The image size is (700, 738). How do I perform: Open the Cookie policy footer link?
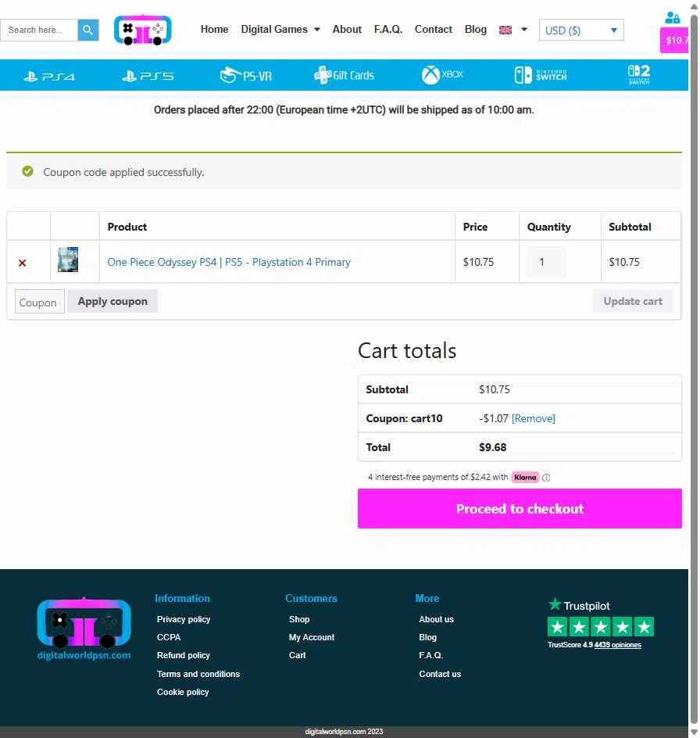[x=183, y=692]
